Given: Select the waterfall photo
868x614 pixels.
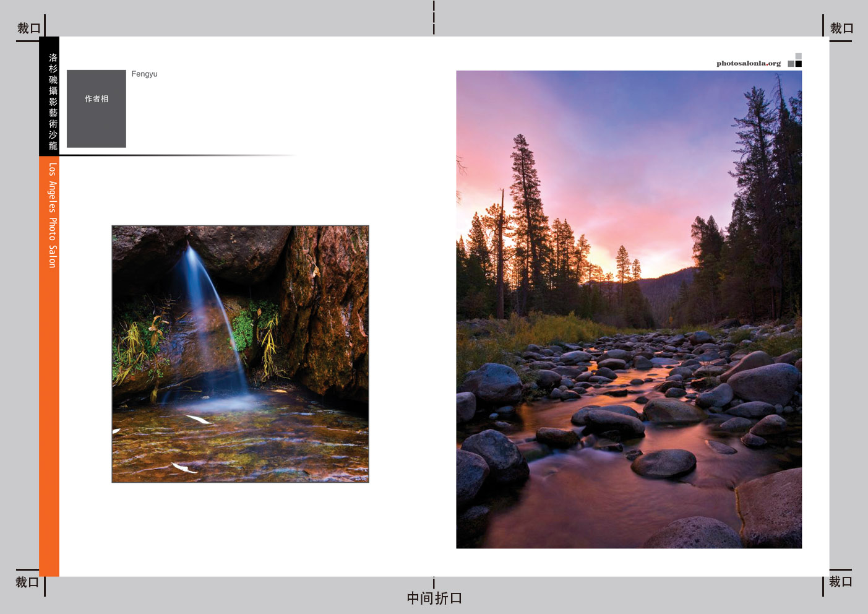Looking at the screenshot, I should pyautogui.click(x=240, y=353).
